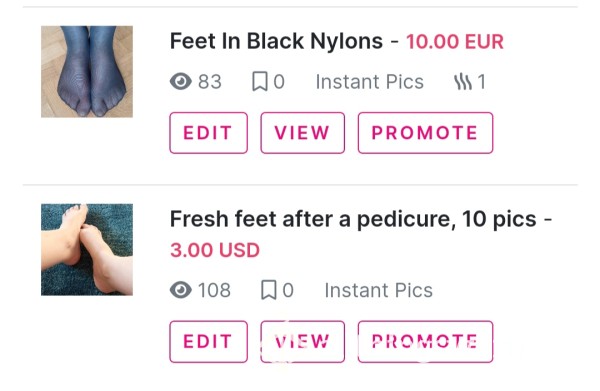Promote the Feet In Black Nylons listing
600x391 pixels.
point(426,133)
